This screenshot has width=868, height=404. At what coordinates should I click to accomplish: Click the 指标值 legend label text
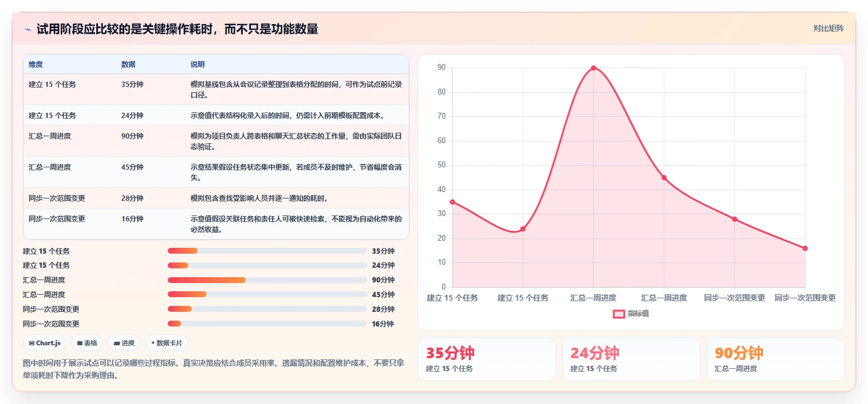tap(638, 314)
